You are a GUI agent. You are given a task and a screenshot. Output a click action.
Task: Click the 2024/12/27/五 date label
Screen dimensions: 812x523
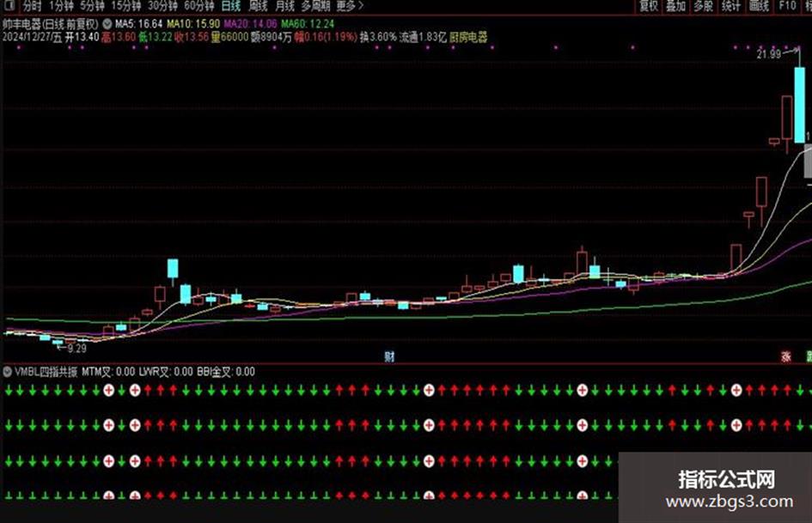(x=32, y=37)
